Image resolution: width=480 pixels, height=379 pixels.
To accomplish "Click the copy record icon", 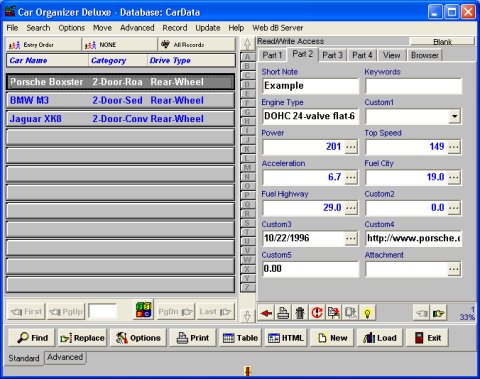I will [x=333, y=313].
